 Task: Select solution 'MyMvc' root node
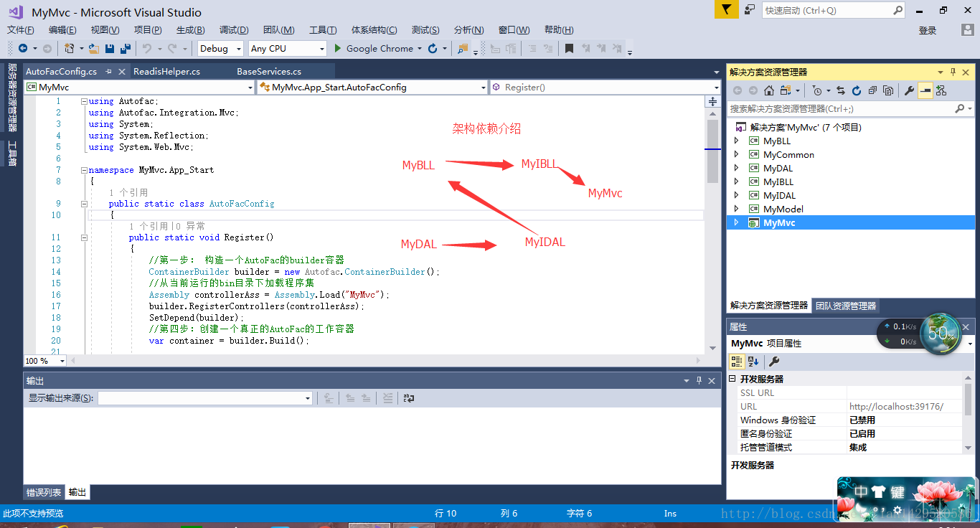coord(806,128)
